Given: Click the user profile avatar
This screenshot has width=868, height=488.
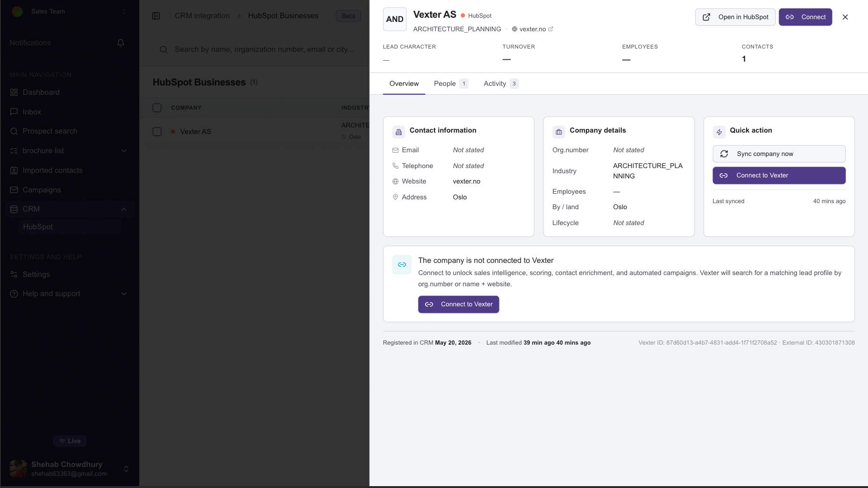Looking at the screenshot, I should pos(18,468).
